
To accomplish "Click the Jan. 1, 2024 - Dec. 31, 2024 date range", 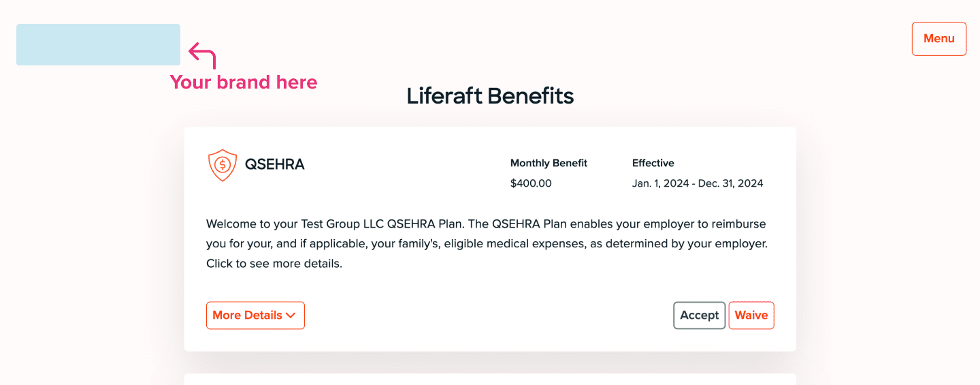I will coord(698,183).
